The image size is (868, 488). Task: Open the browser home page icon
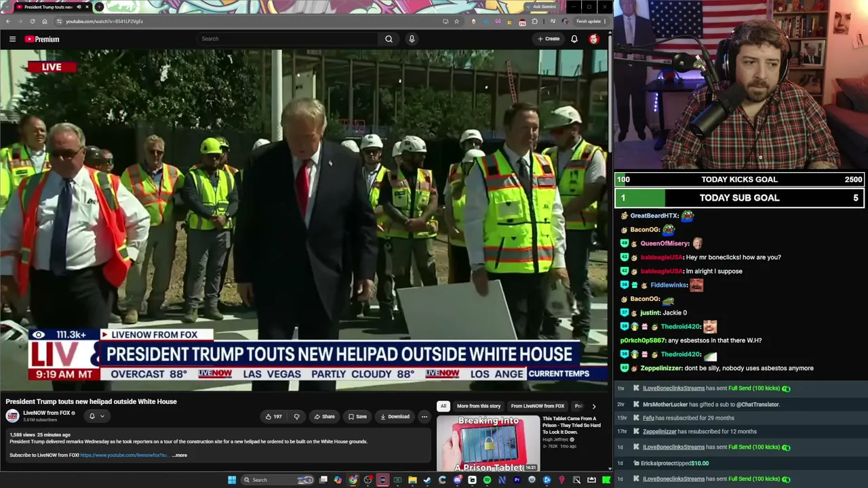45,21
